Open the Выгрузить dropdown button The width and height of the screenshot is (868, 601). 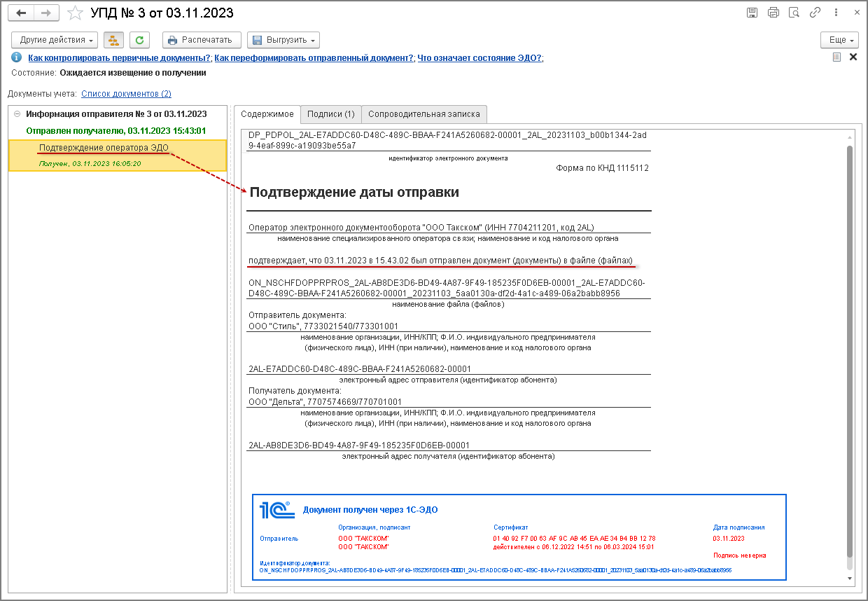(283, 40)
